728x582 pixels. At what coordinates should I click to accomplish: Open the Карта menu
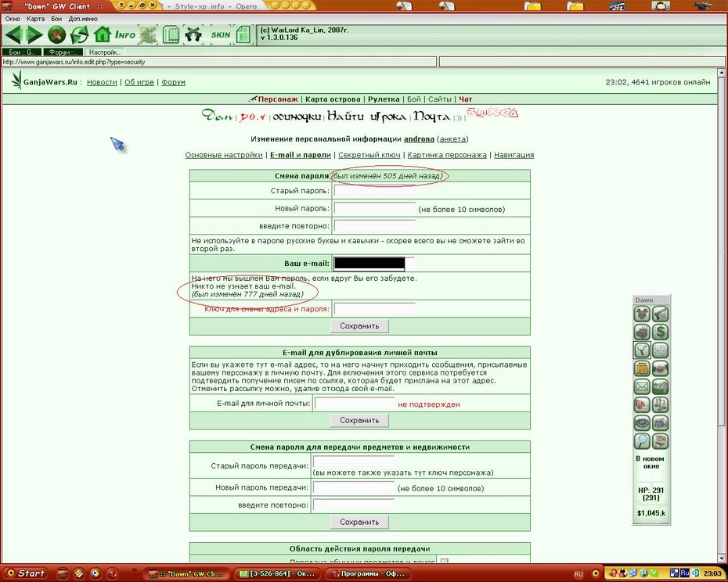pyautogui.click(x=36, y=19)
